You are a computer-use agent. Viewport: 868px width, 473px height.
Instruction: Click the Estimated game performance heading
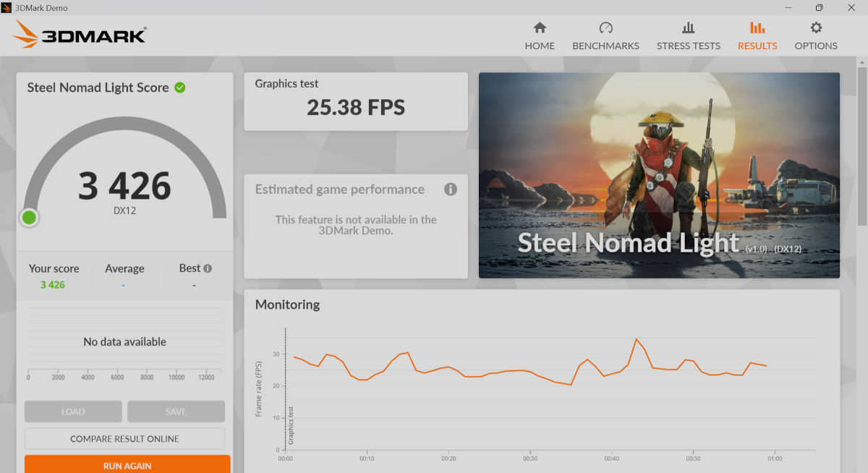340,189
